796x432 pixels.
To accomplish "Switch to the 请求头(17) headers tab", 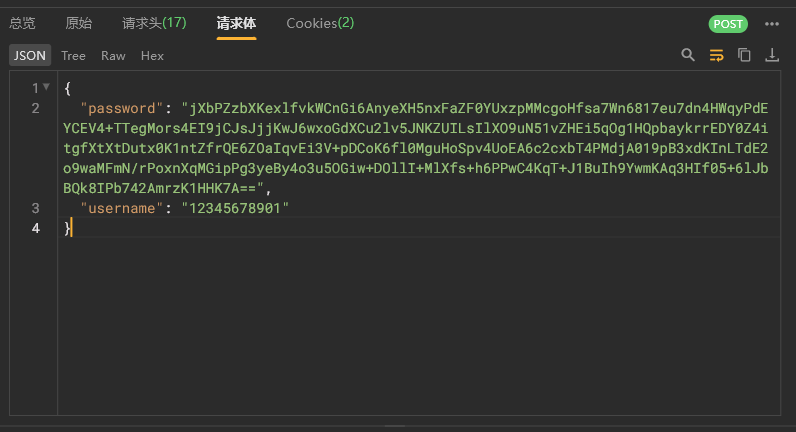I will (x=154, y=23).
